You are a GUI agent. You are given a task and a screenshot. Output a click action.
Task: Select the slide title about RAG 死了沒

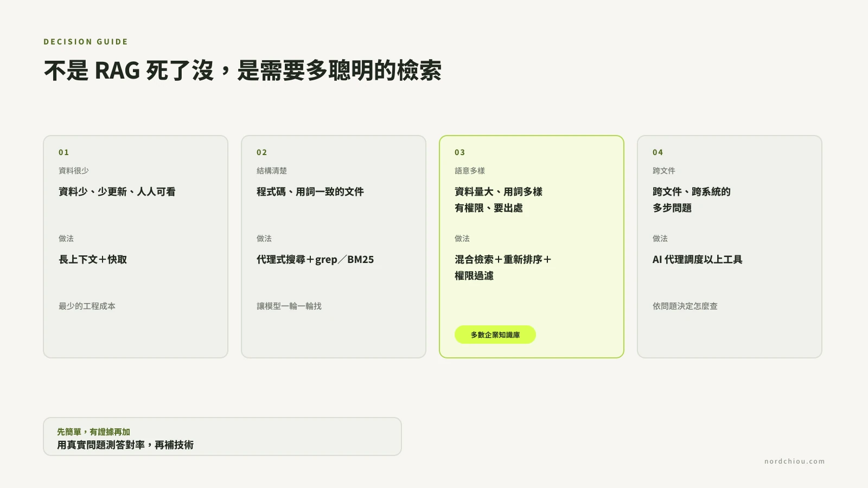click(242, 70)
